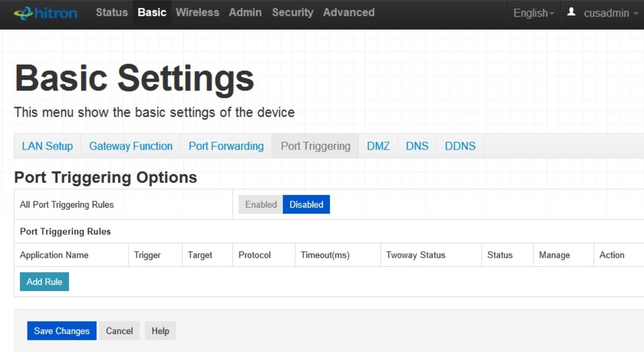Click the user profile icon
The height and width of the screenshot is (355, 644).
(x=571, y=12)
